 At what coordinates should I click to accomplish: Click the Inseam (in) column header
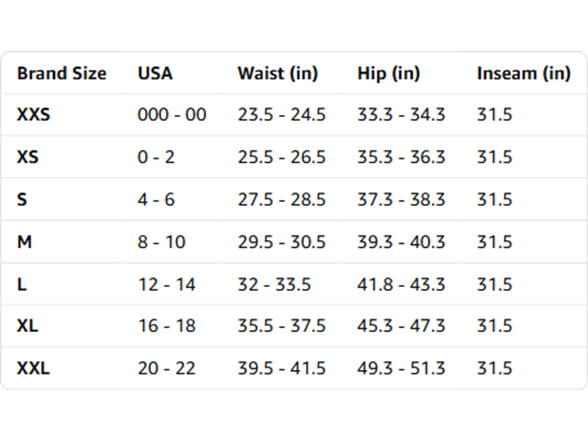[524, 73]
